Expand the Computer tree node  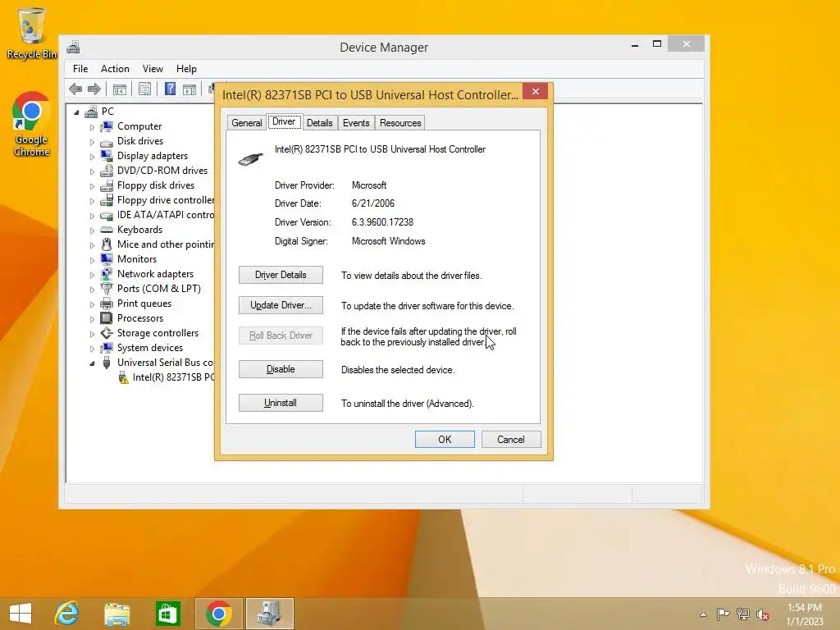(92, 127)
